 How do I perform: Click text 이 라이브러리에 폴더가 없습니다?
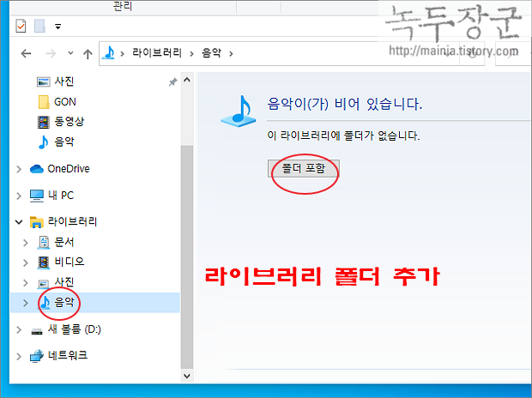coord(343,136)
